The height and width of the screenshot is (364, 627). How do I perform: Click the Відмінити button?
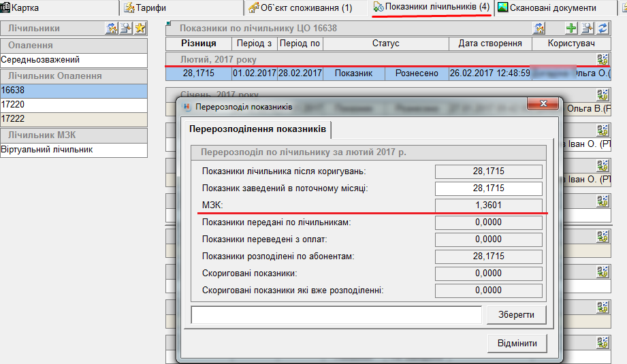(x=517, y=344)
